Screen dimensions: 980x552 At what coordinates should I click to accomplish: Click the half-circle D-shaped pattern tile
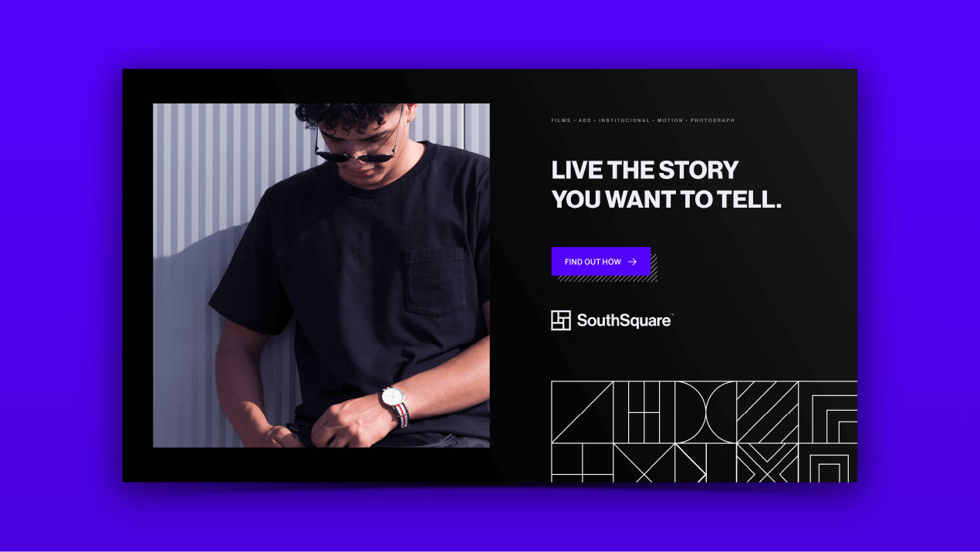click(706, 412)
